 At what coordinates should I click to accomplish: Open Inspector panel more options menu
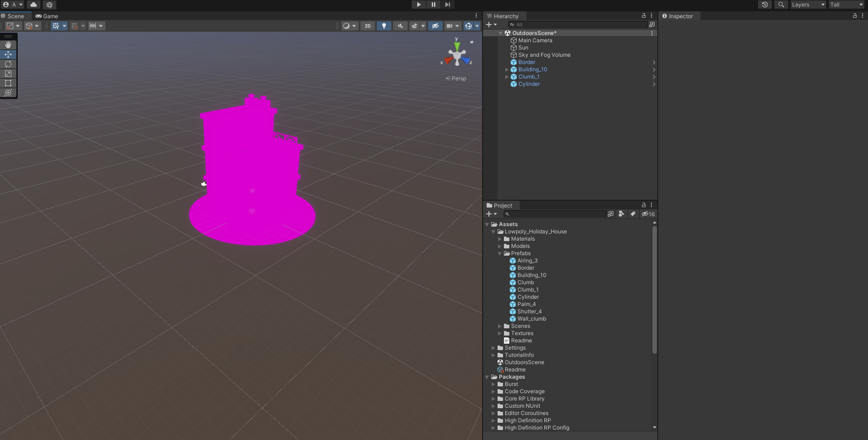pyautogui.click(x=863, y=16)
